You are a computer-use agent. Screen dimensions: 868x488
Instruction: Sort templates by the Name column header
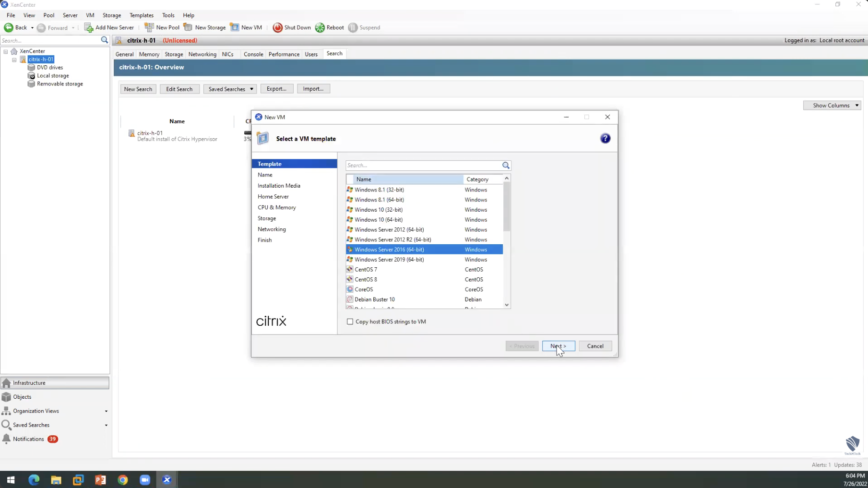point(408,179)
